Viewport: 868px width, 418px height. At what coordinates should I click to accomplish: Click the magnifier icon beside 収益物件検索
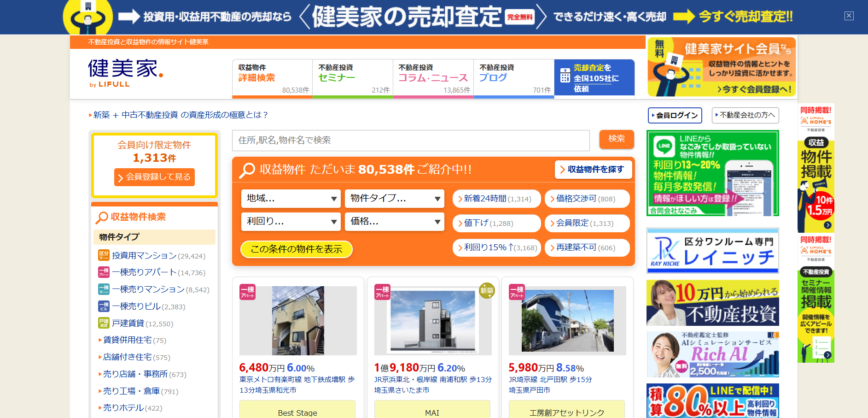[x=102, y=218]
